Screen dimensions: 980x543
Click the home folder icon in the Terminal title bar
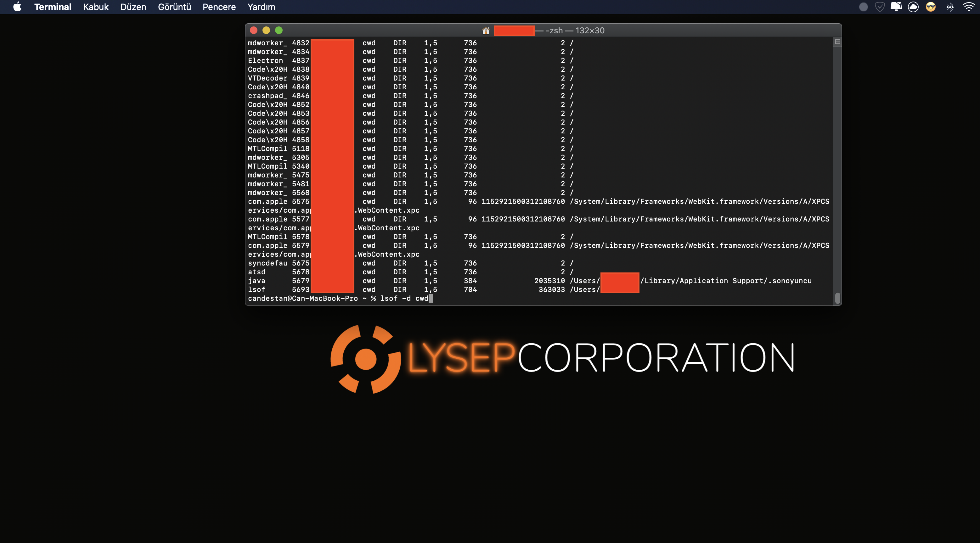[486, 31]
